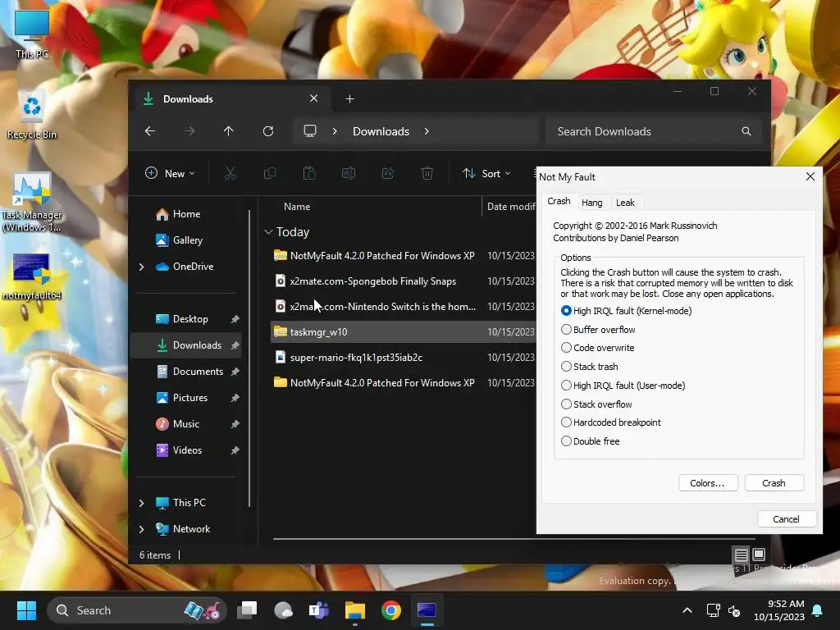The image size is (840, 630).
Task: Show hidden system tray icons
Action: [x=687, y=610]
